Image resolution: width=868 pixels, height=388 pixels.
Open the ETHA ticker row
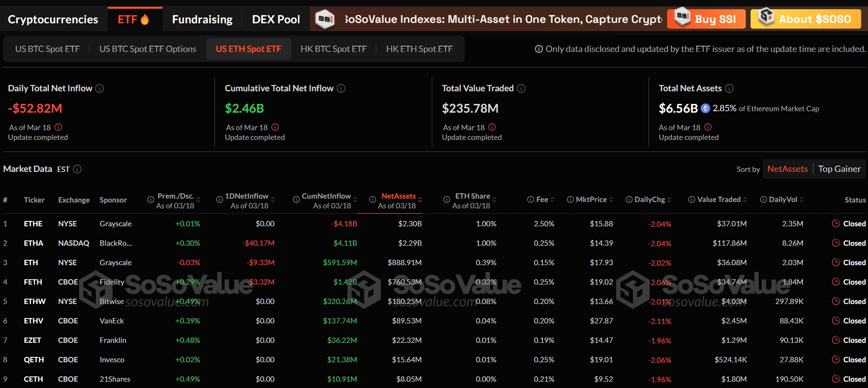click(x=434, y=243)
